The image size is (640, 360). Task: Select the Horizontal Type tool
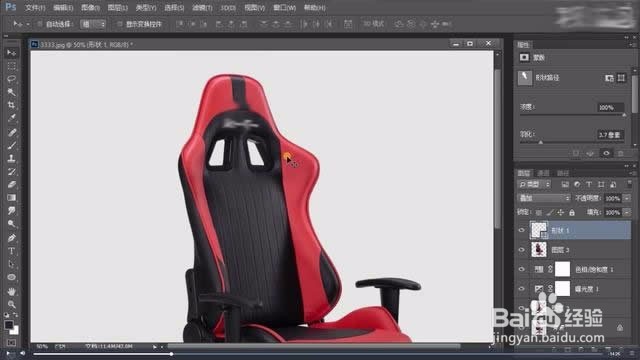(11, 251)
